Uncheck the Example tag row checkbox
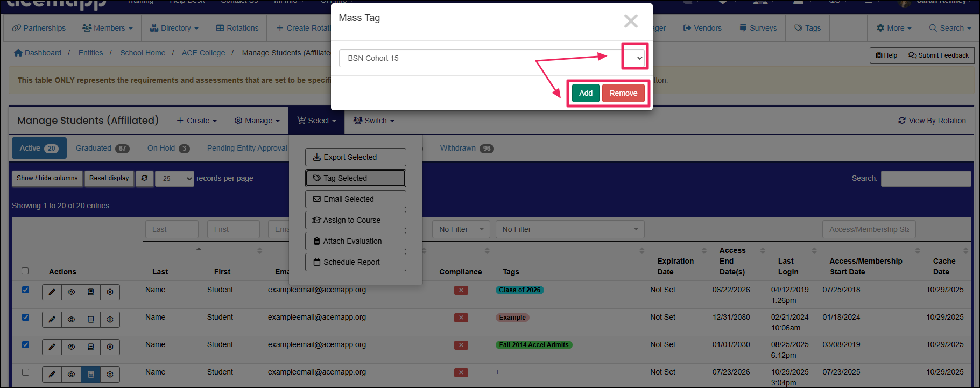The width and height of the screenshot is (980, 388). pos(25,317)
